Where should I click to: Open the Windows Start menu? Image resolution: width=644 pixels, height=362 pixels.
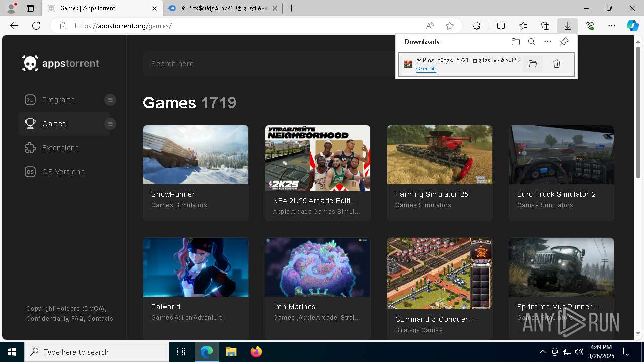point(12,352)
